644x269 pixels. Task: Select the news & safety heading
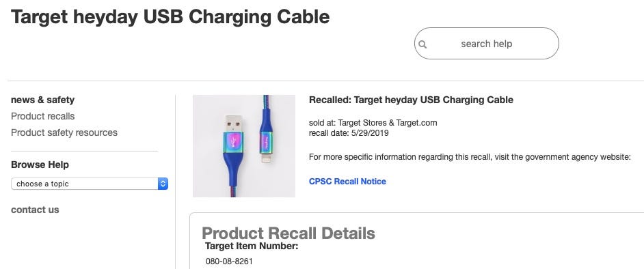pyautogui.click(x=42, y=100)
